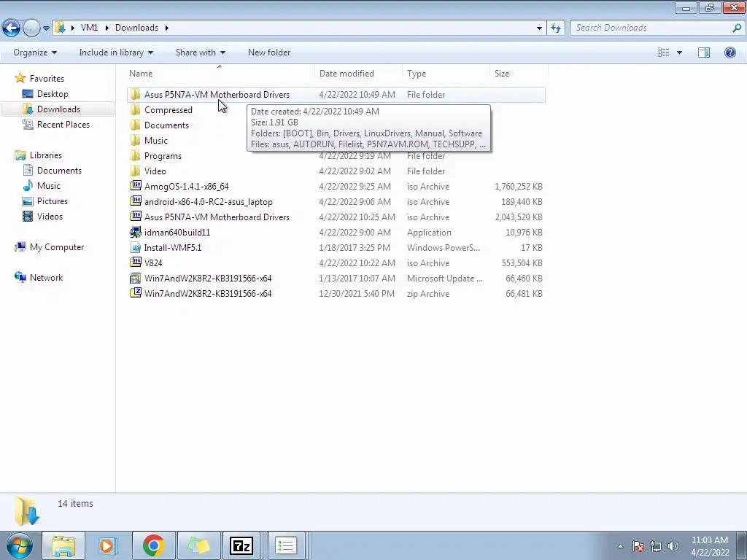
Task: Create a New folder
Action: click(268, 52)
